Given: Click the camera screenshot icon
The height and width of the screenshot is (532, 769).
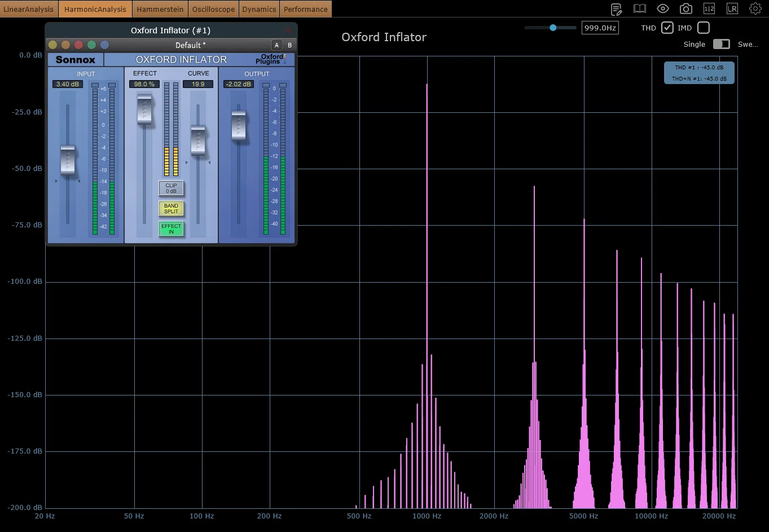Looking at the screenshot, I should pyautogui.click(x=686, y=8).
